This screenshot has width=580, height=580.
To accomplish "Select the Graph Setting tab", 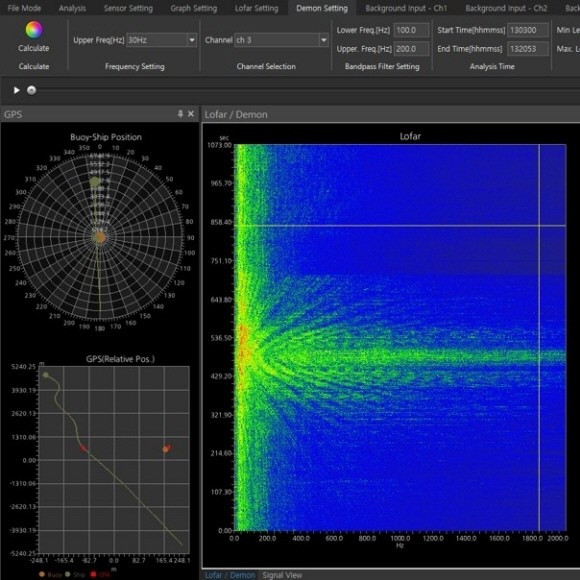I will click(x=194, y=8).
